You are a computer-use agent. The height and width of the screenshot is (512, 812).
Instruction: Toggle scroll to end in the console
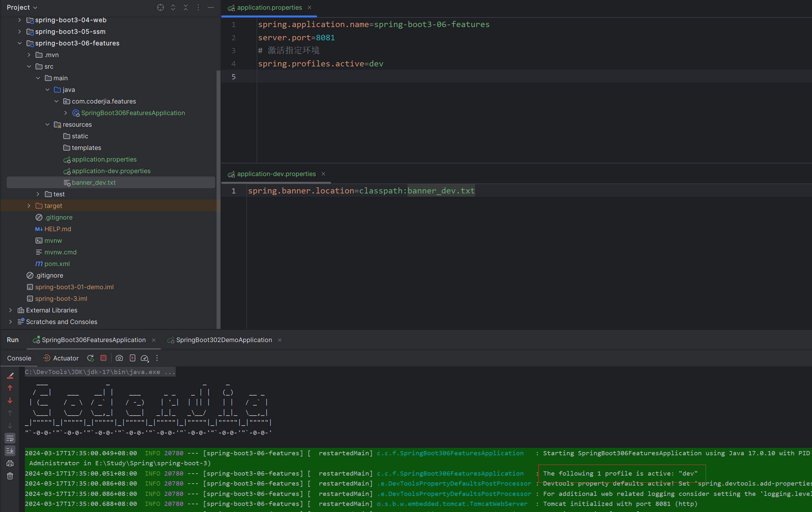10,451
